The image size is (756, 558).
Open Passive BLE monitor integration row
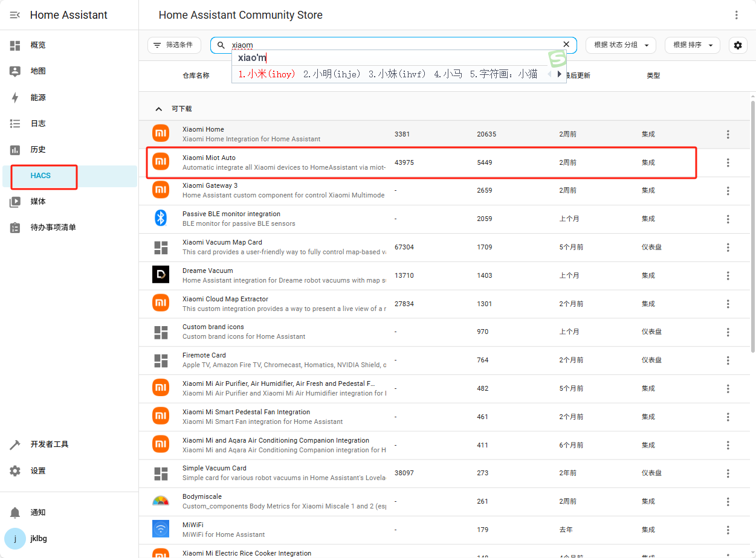[444, 219]
